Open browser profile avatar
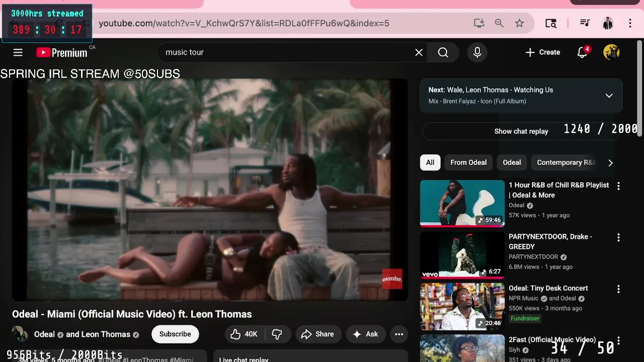The width and height of the screenshot is (644, 362). [x=608, y=23]
